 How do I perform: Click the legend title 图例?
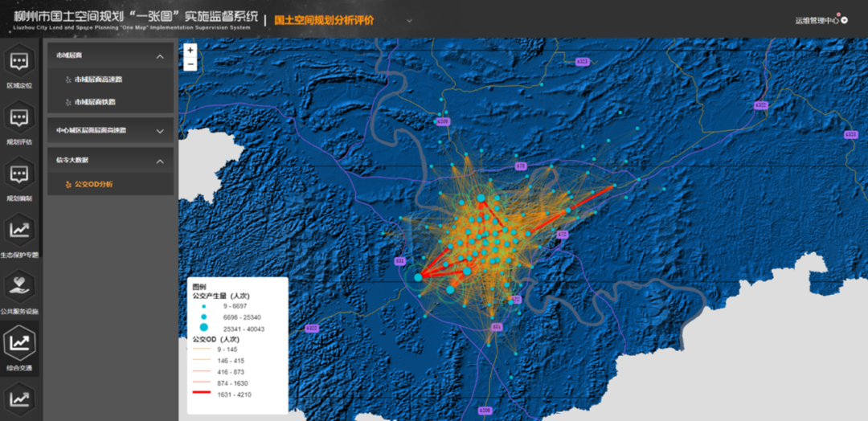199,287
